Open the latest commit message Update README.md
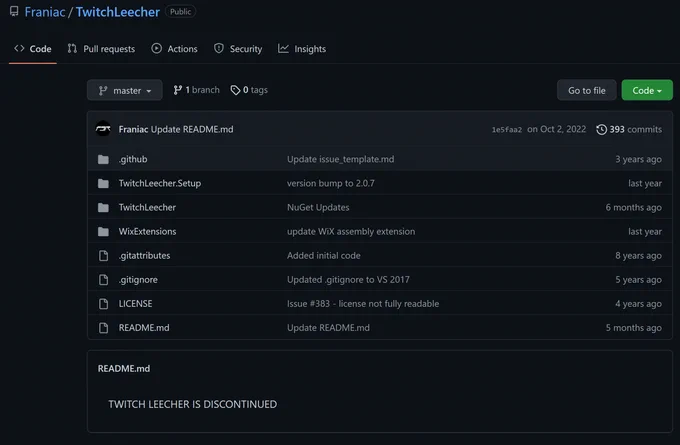This screenshot has width=680, height=445. tap(192, 129)
